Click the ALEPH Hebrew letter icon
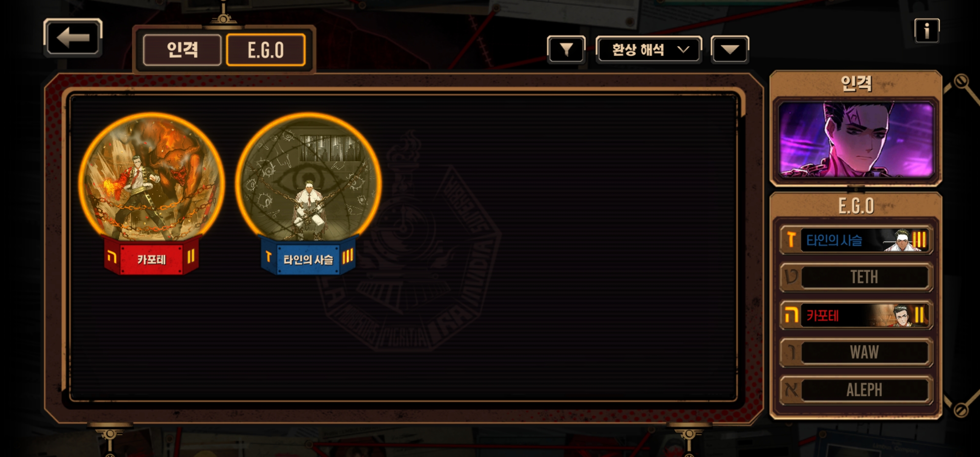 tap(791, 390)
